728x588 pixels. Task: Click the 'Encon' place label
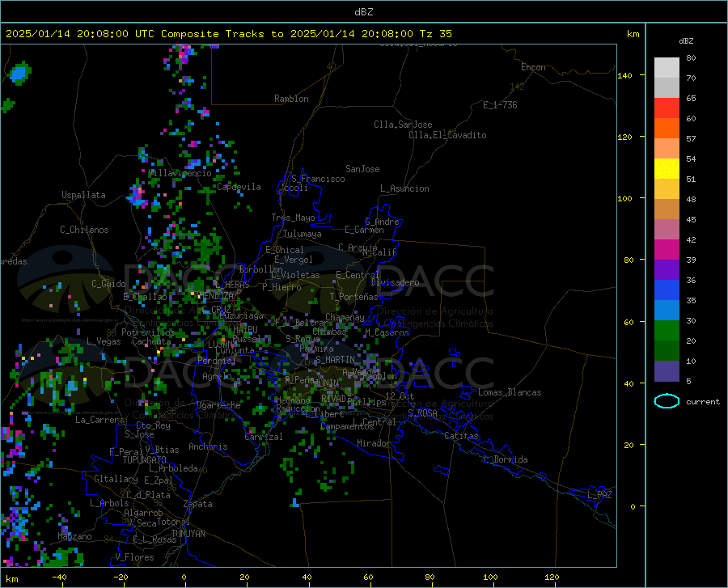533,67
